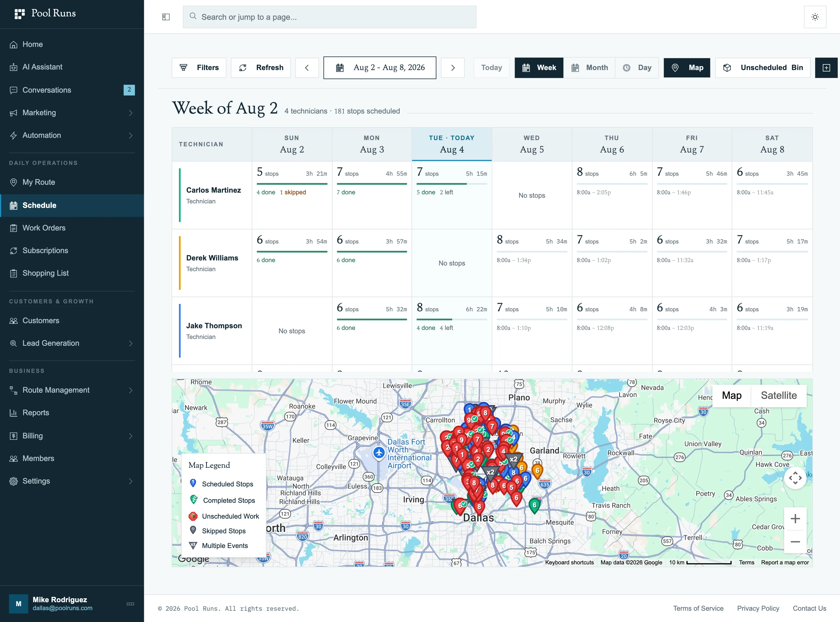
Task: Expand the Automation submenu chevron
Action: coord(130,136)
